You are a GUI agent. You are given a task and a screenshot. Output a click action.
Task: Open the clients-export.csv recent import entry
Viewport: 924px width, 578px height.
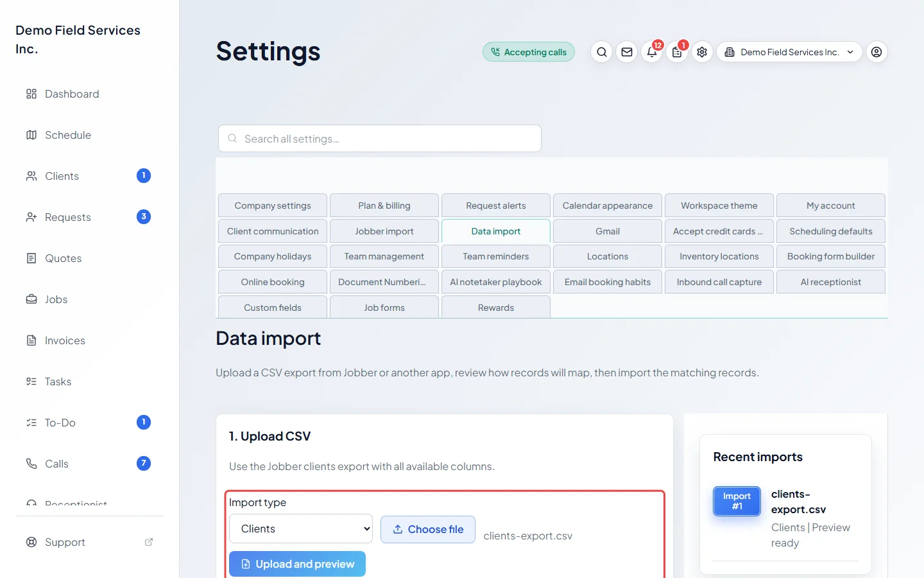pos(798,502)
